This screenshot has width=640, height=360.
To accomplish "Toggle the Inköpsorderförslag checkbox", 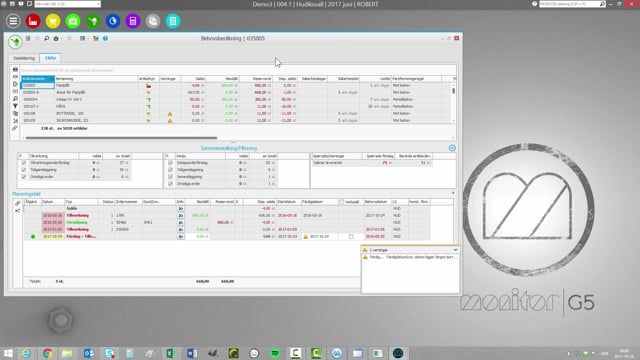I will [170, 162].
